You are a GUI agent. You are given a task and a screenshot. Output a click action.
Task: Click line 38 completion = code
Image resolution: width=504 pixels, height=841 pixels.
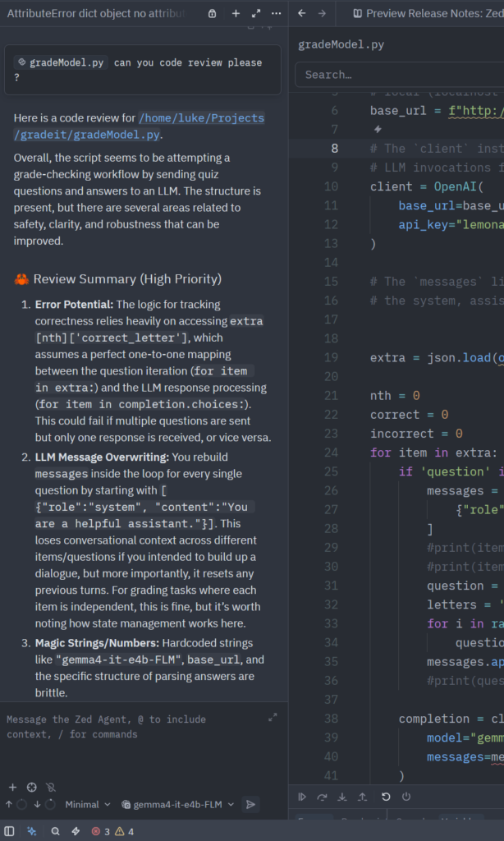point(451,719)
